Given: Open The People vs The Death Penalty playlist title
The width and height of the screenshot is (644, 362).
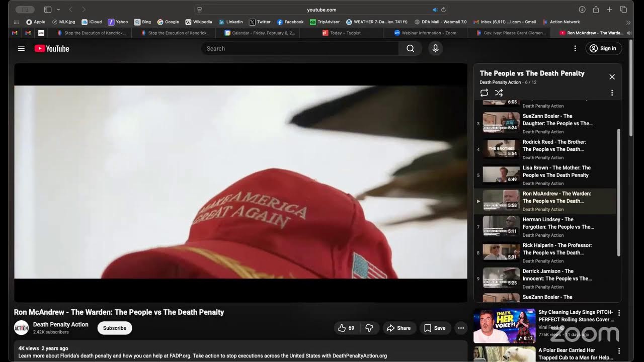Looking at the screenshot, I should pos(532,73).
